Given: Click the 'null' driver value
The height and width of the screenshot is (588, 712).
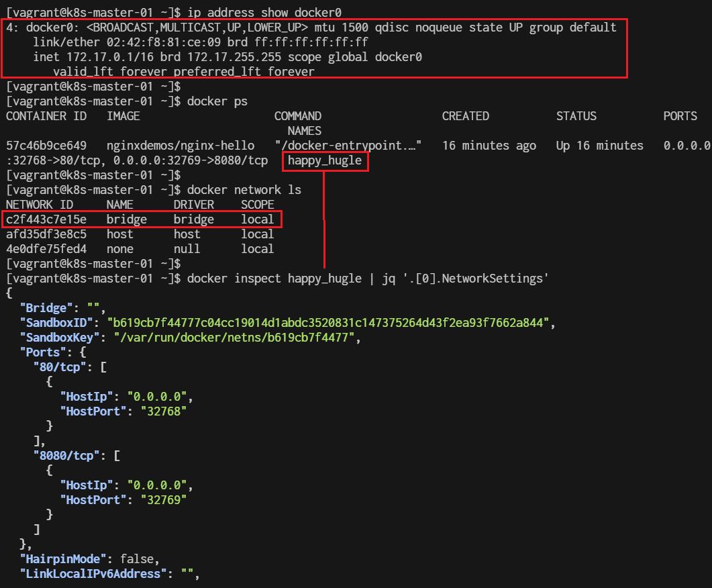Looking at the screenshot, I should (x=187, y=249).
